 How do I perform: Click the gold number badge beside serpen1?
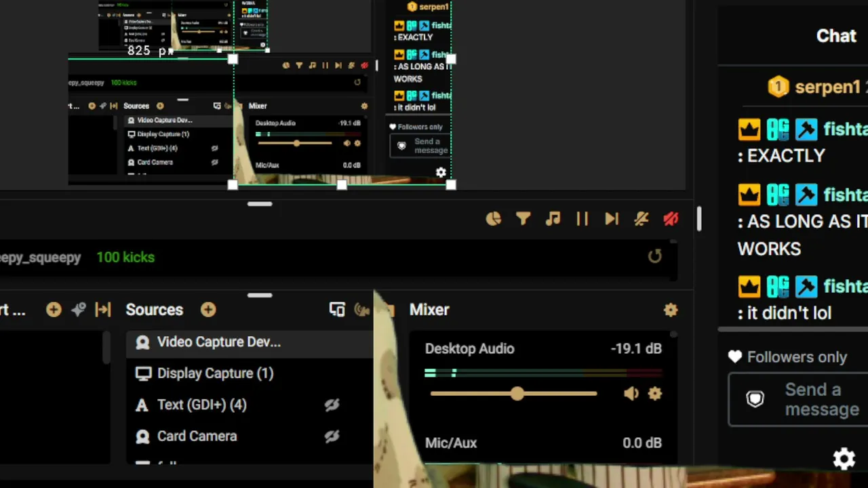[778, 87]
